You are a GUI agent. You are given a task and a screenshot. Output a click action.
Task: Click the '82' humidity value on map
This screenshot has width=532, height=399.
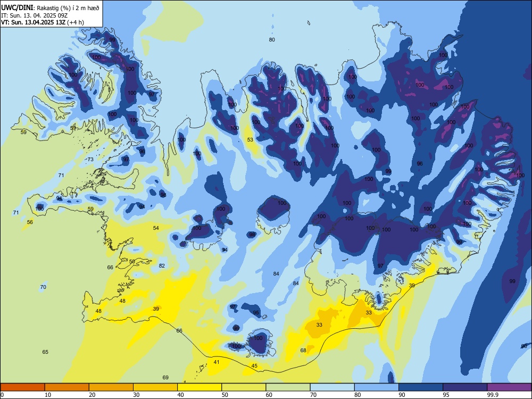(162, 265)
